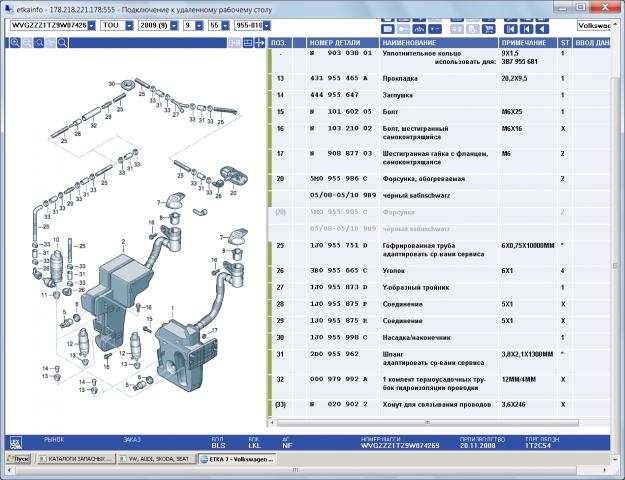Click the chassis number WVGZZZ1TZ9W074269 in status bar
This screenshot has width=625, height=480.
point(400,446)
